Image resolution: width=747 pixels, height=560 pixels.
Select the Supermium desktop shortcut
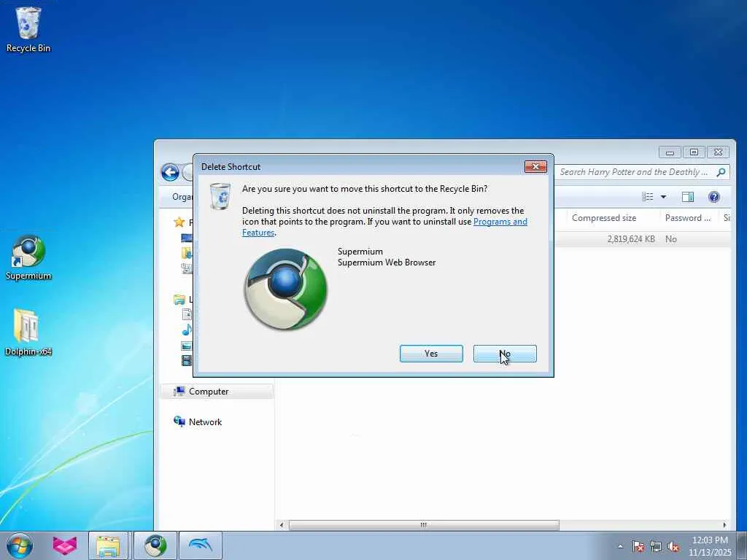28,257
